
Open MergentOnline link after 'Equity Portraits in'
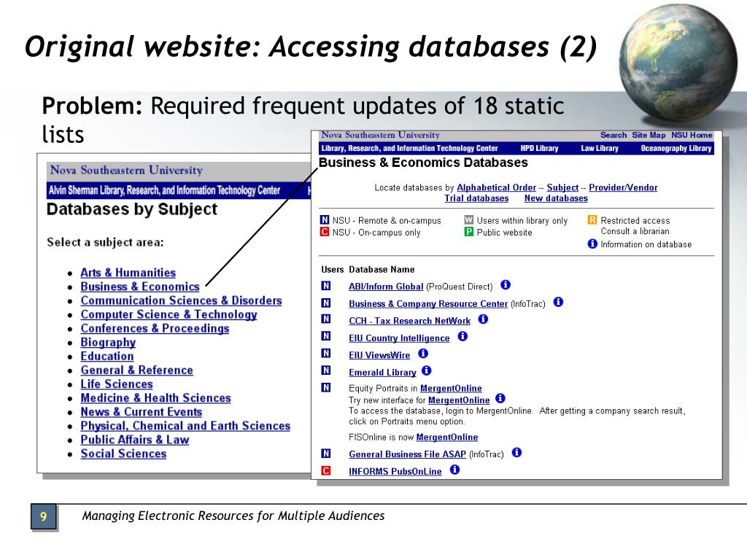pyautogui.click(x=451, y=389)
